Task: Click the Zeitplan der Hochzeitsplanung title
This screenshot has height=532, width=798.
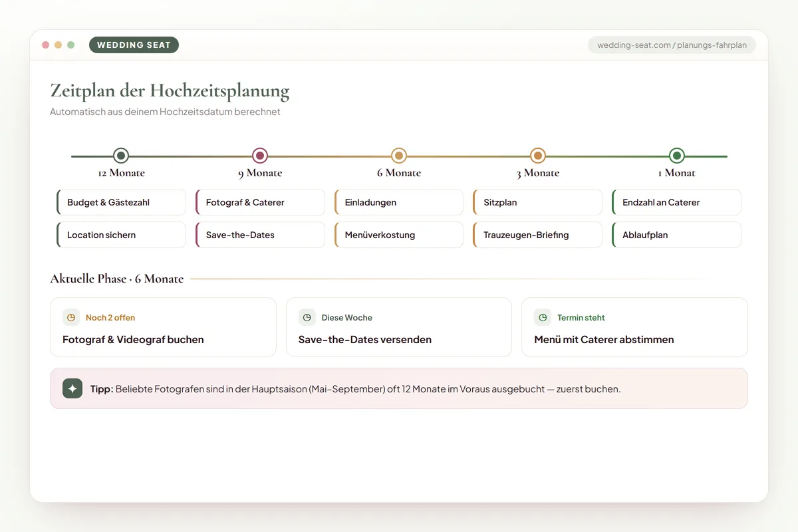Action: [x=170, y=91]
